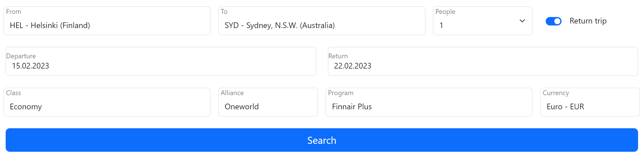Open the Currency dropdown showing Euro - EUR
Image resolution: width=644 pixels, height=156 pixels.
pos(590,102)
